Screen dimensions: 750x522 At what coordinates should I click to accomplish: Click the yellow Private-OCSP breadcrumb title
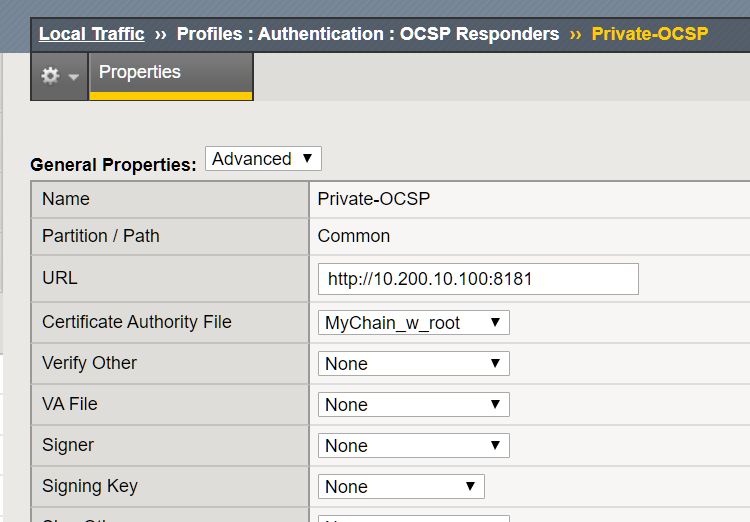[649, 34]
